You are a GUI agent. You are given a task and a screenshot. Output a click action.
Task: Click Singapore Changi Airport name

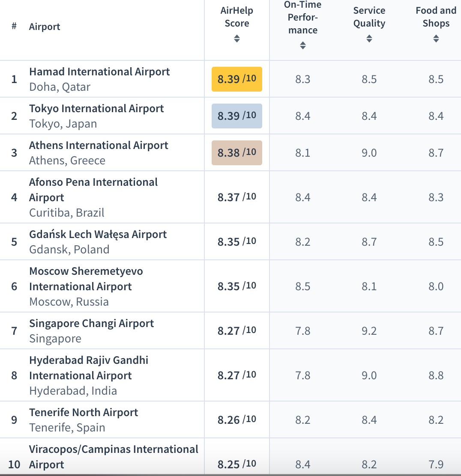tap(91, 324)
